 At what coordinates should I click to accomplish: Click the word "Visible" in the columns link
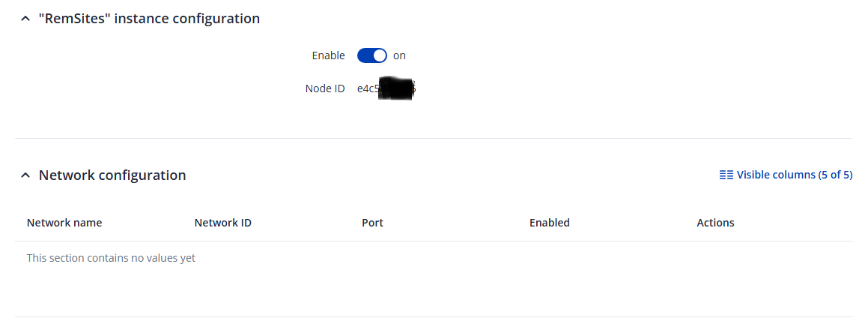[x=754, y=175]
